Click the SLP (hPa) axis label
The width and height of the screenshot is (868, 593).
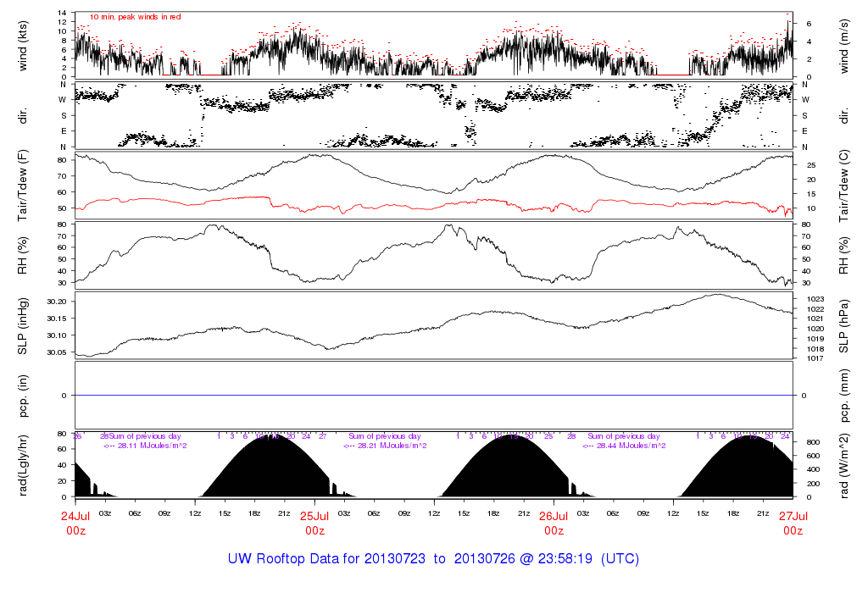843,327
